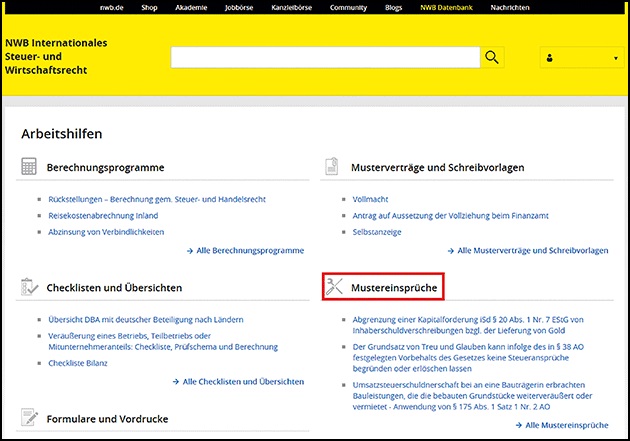630x441 pixels.
Task: Click NWB Internationales Steuer- und Wirtschaftsrecht title
Action: pyautogui.click(x=56, y=57)
